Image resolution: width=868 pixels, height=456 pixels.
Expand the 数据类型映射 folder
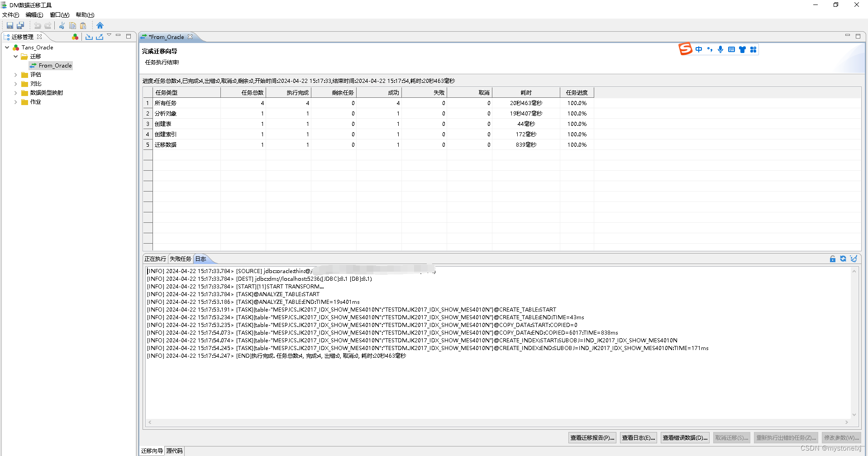coord(16,93)
